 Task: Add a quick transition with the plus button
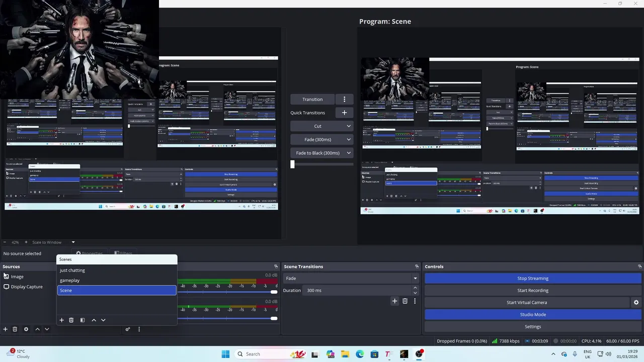tap(344, 113)
